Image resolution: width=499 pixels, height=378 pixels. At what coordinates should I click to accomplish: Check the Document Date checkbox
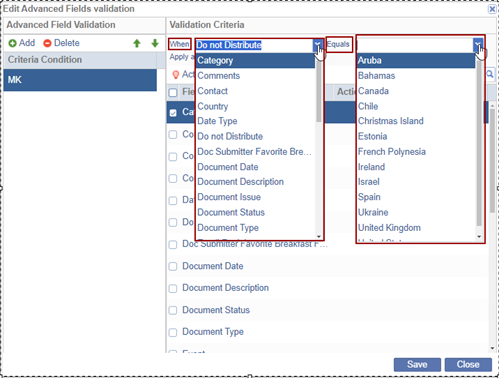(x=173, y=266)
